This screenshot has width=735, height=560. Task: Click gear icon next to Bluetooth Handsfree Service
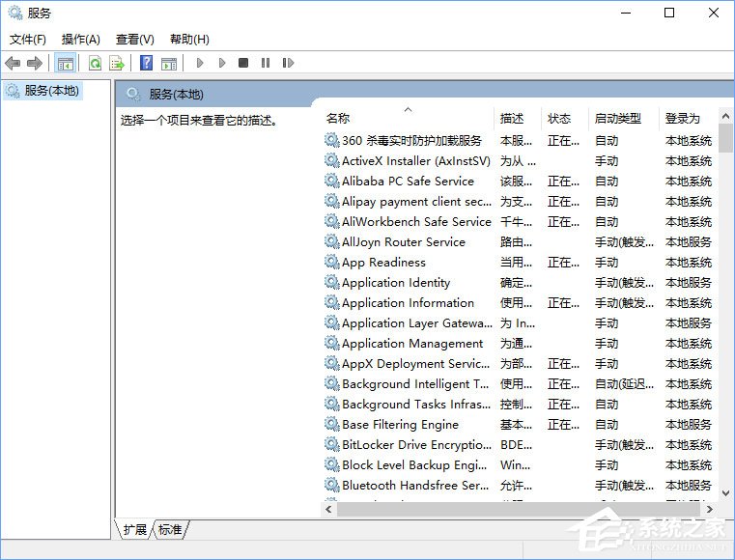point(332,485)
